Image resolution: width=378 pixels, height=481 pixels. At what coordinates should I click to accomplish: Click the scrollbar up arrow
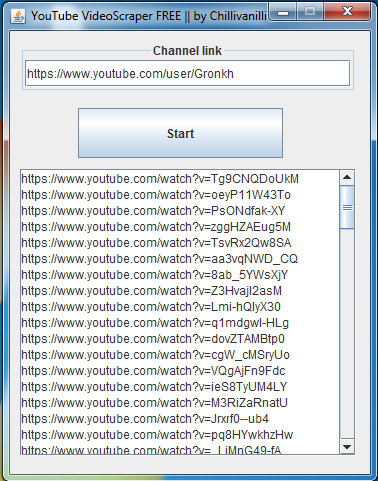pyautogui.click(x=347, y=177)
